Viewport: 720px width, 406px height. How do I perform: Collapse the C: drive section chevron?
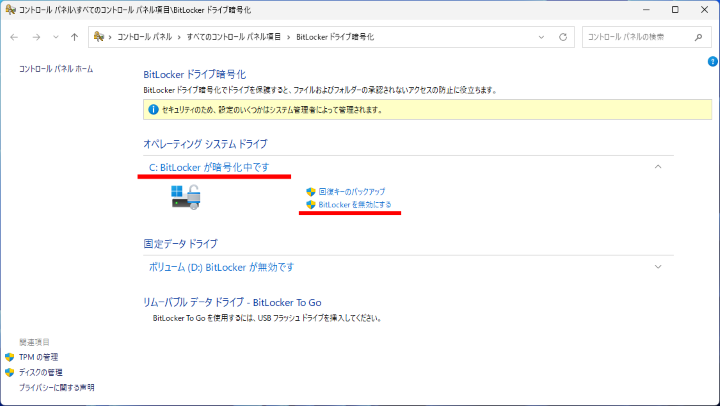pyautogui.click(x=657, y=166)
